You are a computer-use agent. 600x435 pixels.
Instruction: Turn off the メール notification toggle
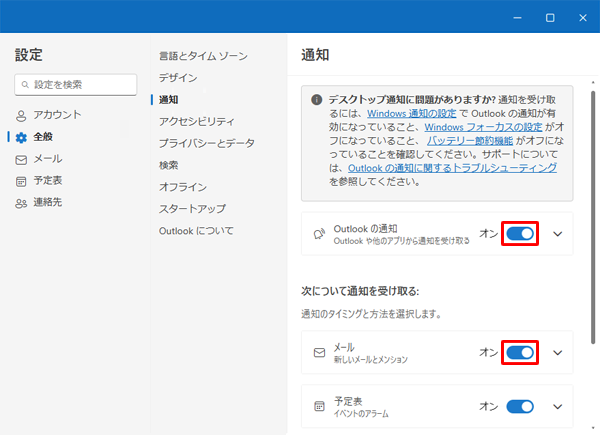click(520, 352)
